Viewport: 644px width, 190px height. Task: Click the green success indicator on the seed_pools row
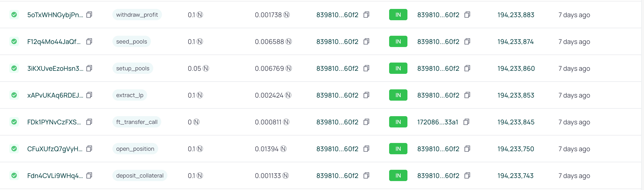[x=14, y=42]
